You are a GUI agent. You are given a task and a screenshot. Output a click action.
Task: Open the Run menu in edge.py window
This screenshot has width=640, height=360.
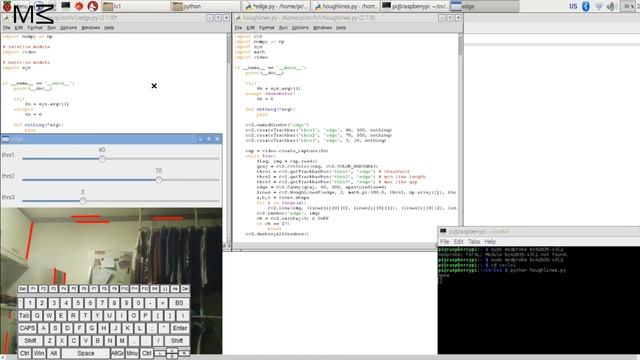pos(51,28)
